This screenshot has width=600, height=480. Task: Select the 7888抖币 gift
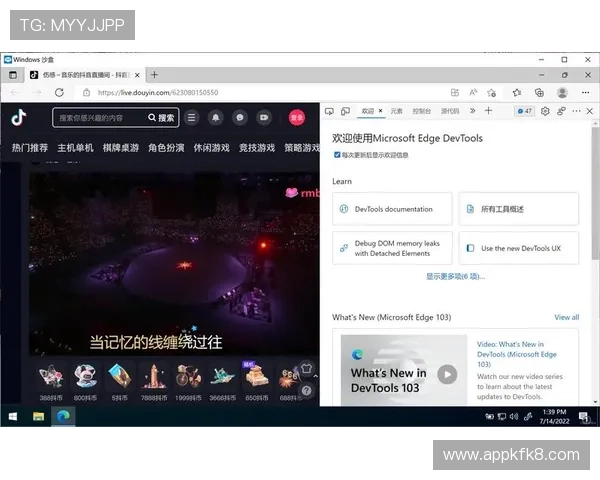[x=154, y=382]
